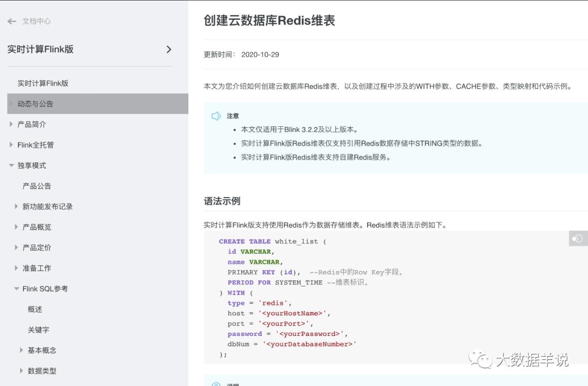Click the 注意 label in the notice box

pos(232,116)
